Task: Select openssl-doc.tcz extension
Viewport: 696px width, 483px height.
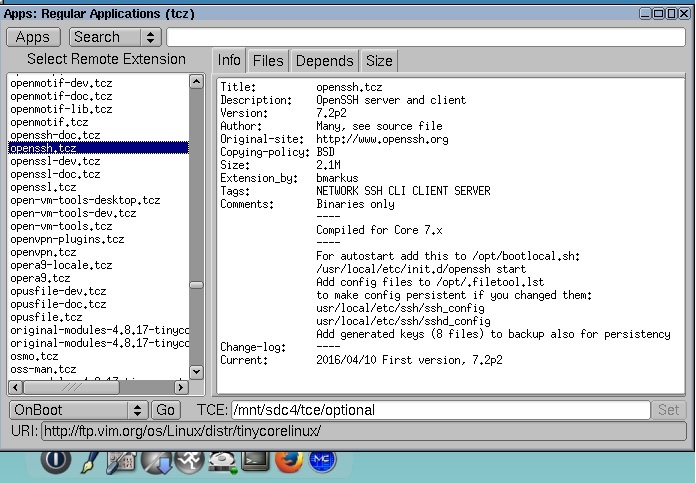Action: pos(99,174)
